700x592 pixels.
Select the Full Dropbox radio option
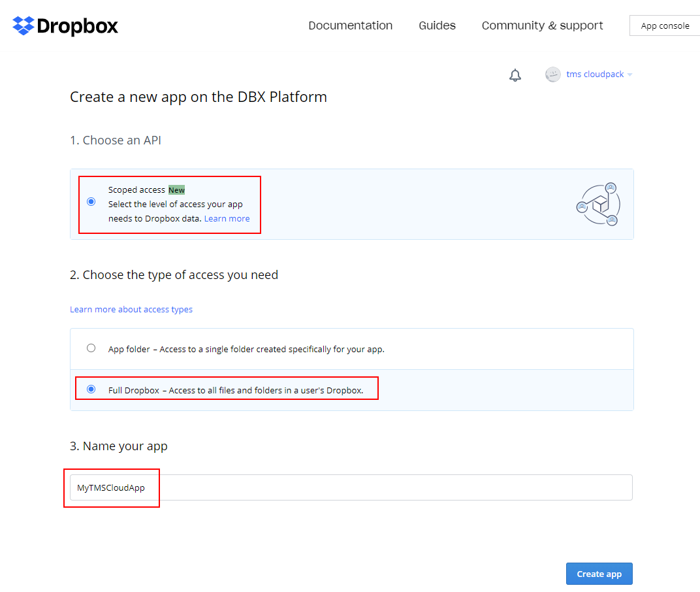[x=91, y=389]
